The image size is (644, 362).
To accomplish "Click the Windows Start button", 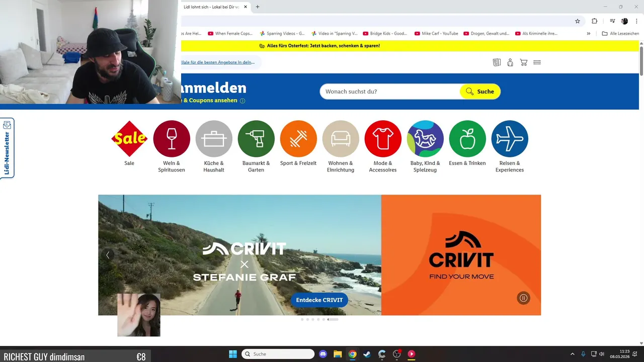I will (x=233, y=354).
